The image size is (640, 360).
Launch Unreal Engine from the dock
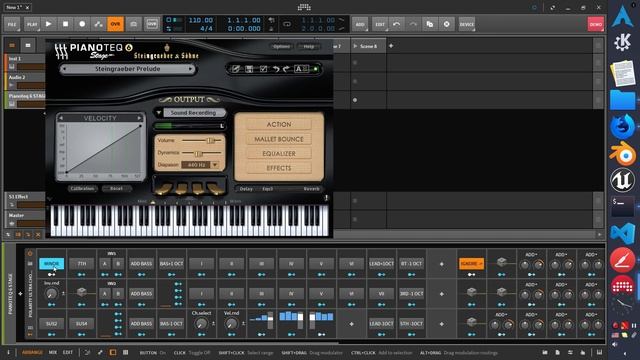[623, 180]
